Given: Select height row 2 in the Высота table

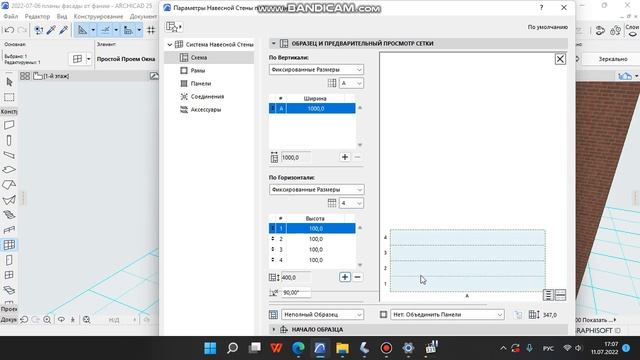Looking at the screenshot, I should tap(312, 239).
